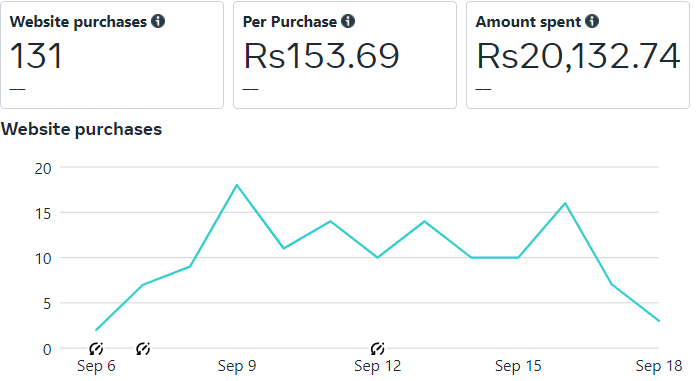The height and width of the screenshot is (381, 696).
Task: Click info icon beside Amount spent
Action: tap(592, 21)
